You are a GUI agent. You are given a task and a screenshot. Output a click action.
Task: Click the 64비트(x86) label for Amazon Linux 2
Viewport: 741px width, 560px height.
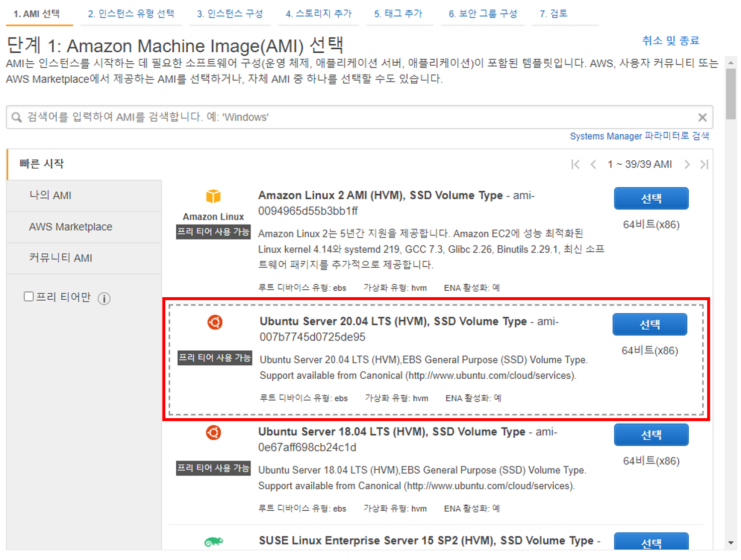(x=651, y=224)
